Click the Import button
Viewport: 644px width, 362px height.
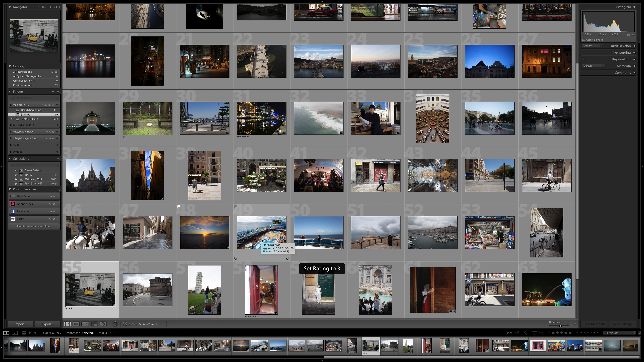point(20,324)
